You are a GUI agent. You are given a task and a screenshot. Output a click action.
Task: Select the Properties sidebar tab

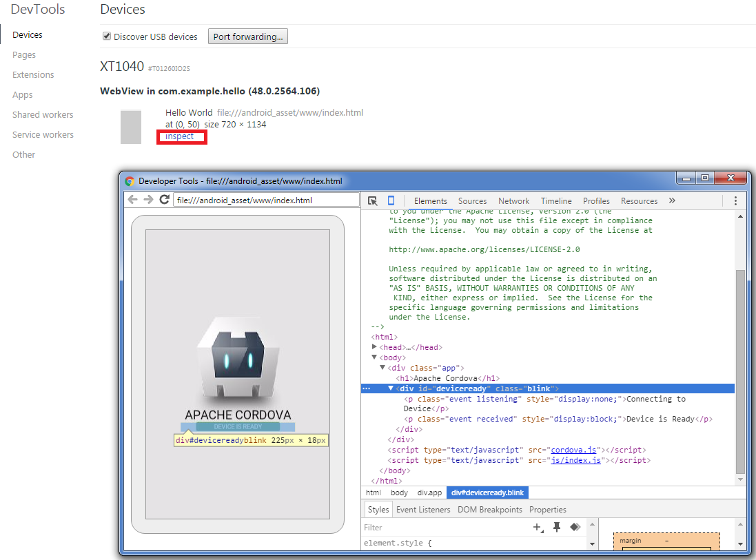(547, 510)
